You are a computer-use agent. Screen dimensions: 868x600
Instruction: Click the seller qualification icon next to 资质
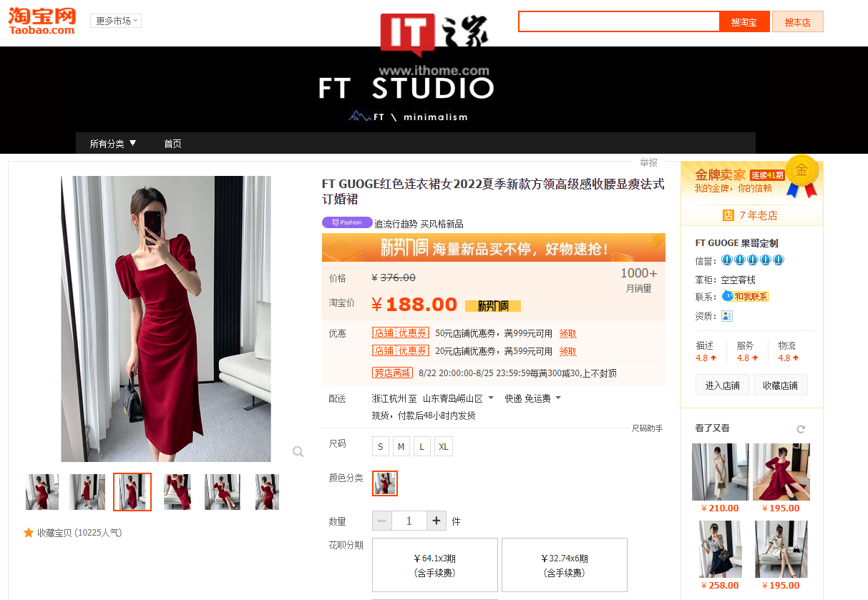point(727,316)
